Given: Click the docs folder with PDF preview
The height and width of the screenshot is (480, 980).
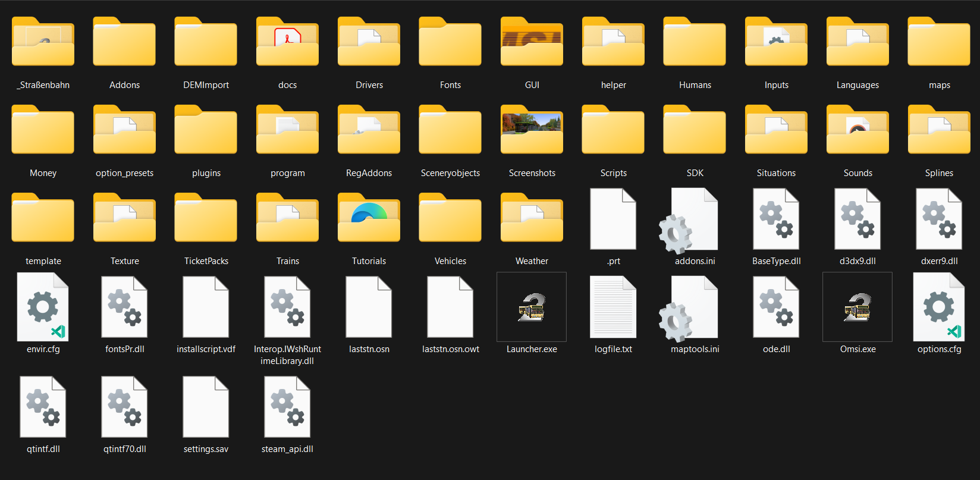Looking at the screenshot, I should (x=287, y=42).
